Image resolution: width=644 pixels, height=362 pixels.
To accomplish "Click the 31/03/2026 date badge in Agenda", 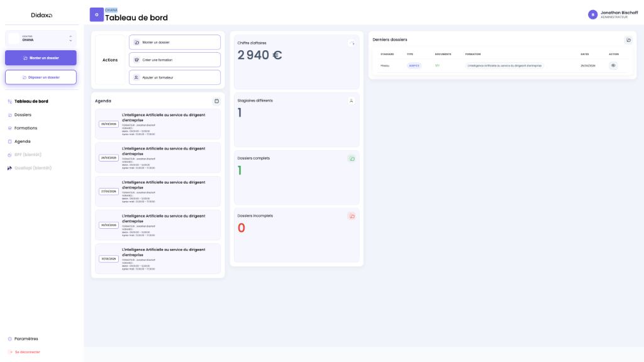I will pyautogui.click(x=109, y=259).
